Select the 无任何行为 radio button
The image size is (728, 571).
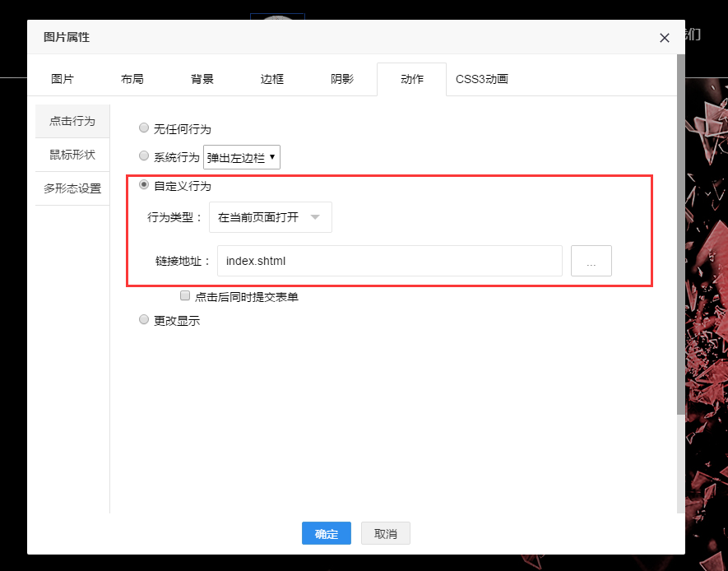(144, 128)
